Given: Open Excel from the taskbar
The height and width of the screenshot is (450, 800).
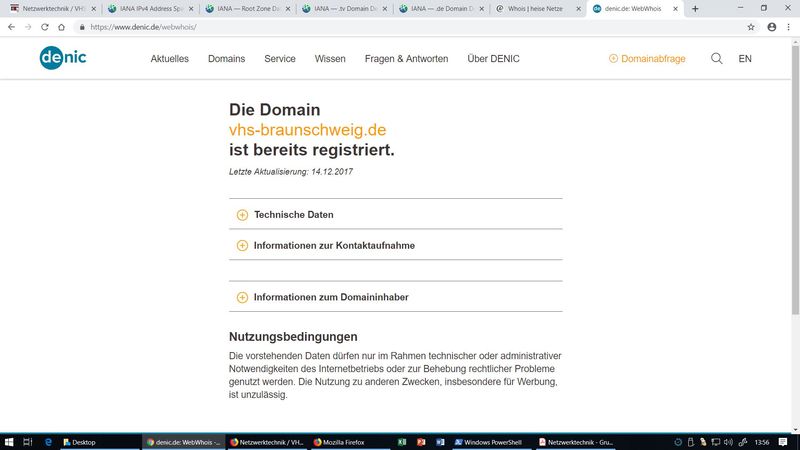Looking at the screenshot, I should pos(402,442).
